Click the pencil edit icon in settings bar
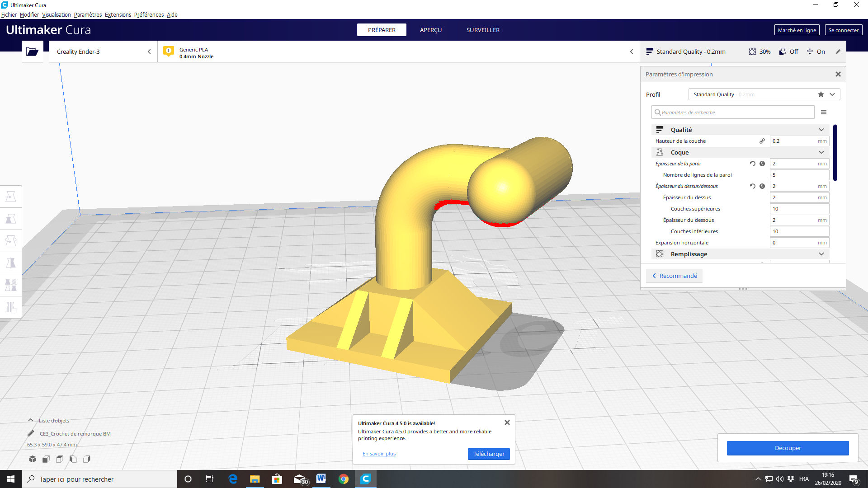Viewport: 868px width, 488px height. 838,52
